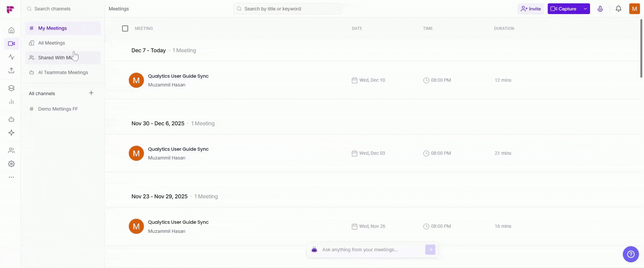Open the sparkle AI apps icon
Screen dimensions: 644x268
11,133
